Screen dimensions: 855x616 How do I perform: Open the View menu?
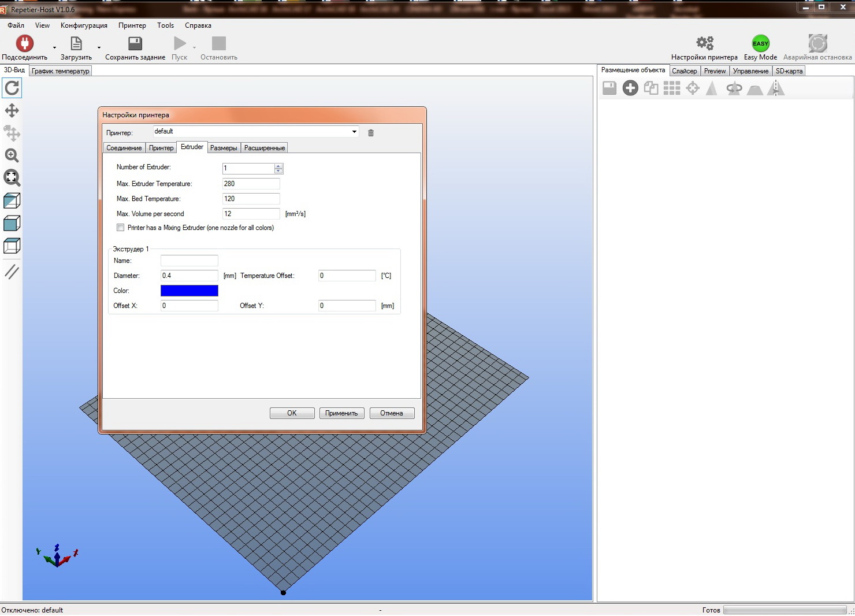pos(43,25)
